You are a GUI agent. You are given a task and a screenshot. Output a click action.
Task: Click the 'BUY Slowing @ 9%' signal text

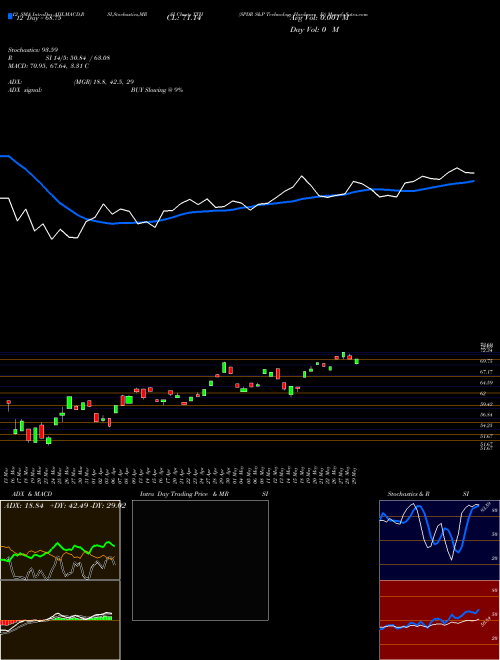coord(157,90)
